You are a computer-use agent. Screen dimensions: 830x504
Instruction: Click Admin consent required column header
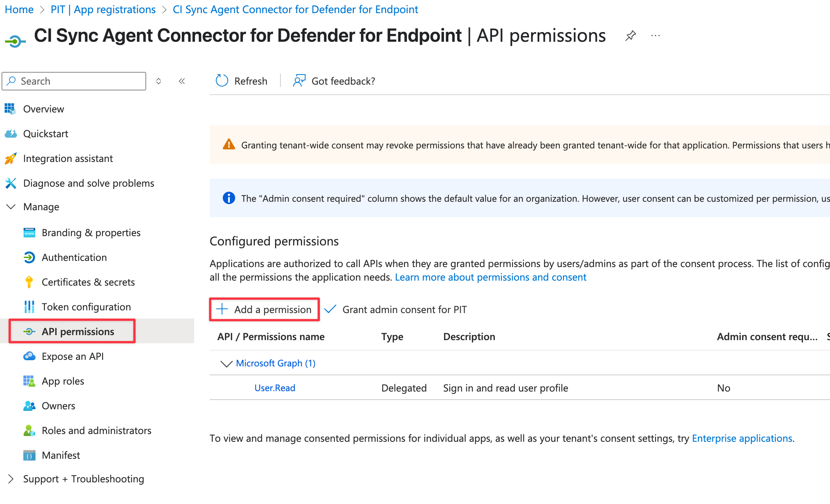(x=767, y=337)
